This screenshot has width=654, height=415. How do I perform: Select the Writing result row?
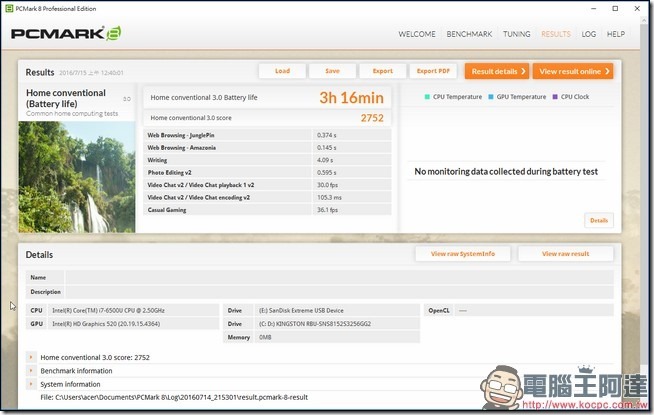pyautogui.click(x=267, y=160)
